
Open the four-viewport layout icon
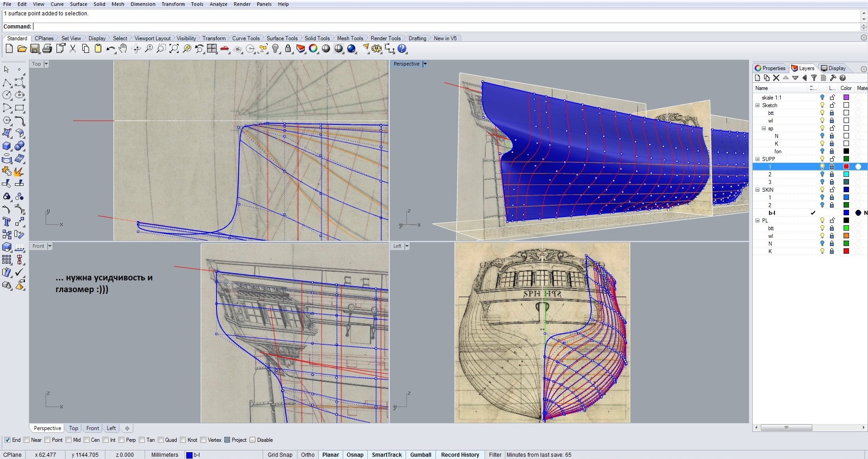coord(212,49)
